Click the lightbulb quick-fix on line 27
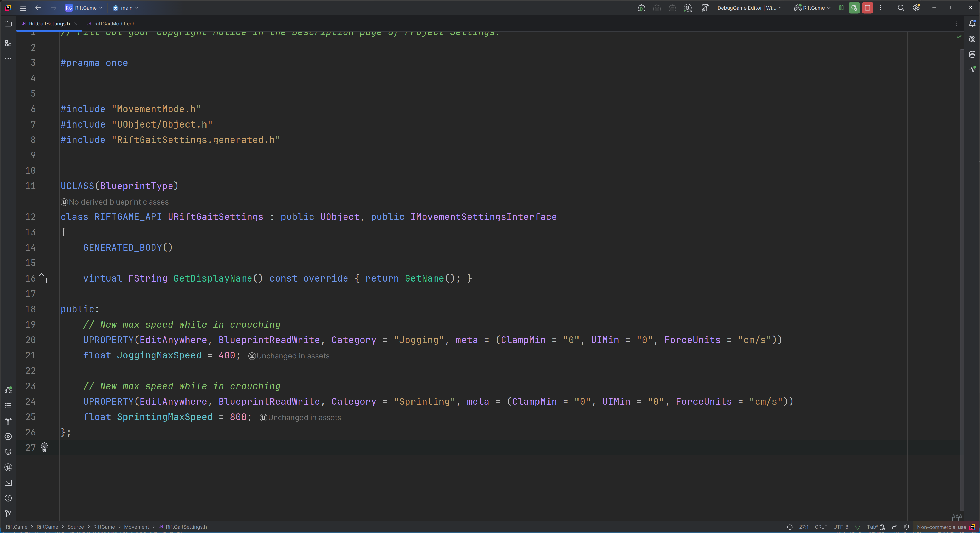This screenshot has height=533, width=980. coord(44,447)
